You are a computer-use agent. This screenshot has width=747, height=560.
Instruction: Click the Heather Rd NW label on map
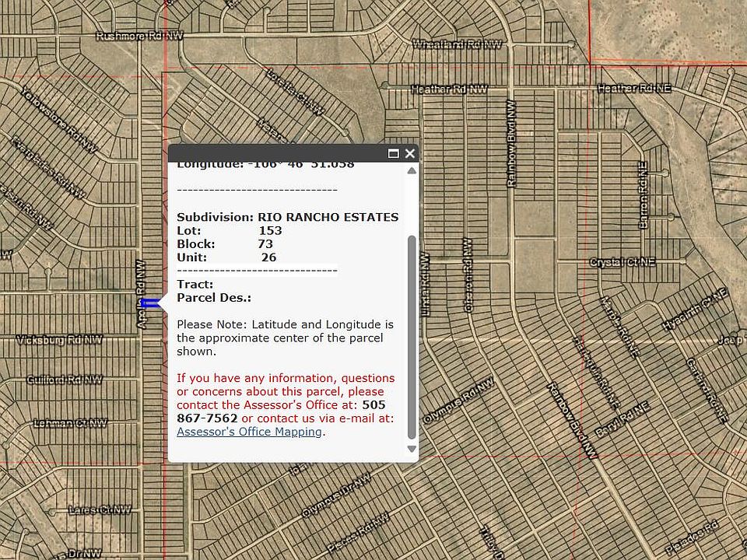449,89
